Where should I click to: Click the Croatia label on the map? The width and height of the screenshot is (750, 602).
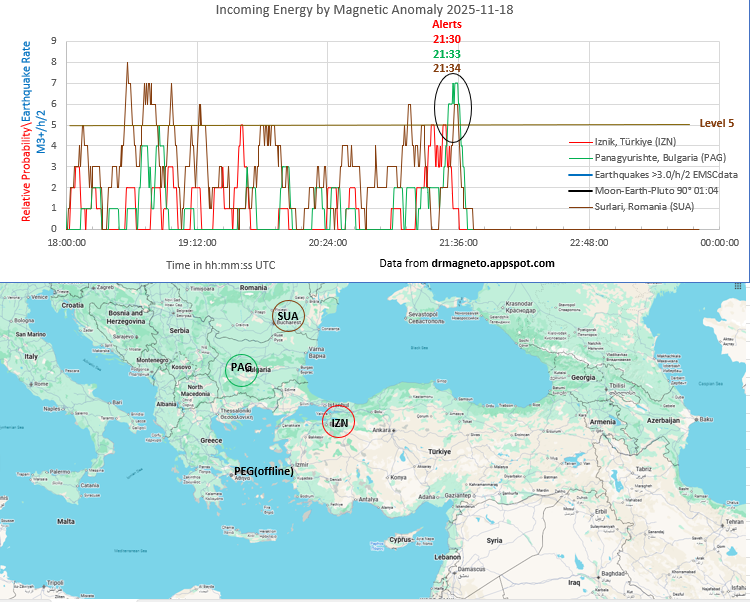click(73, 305)
